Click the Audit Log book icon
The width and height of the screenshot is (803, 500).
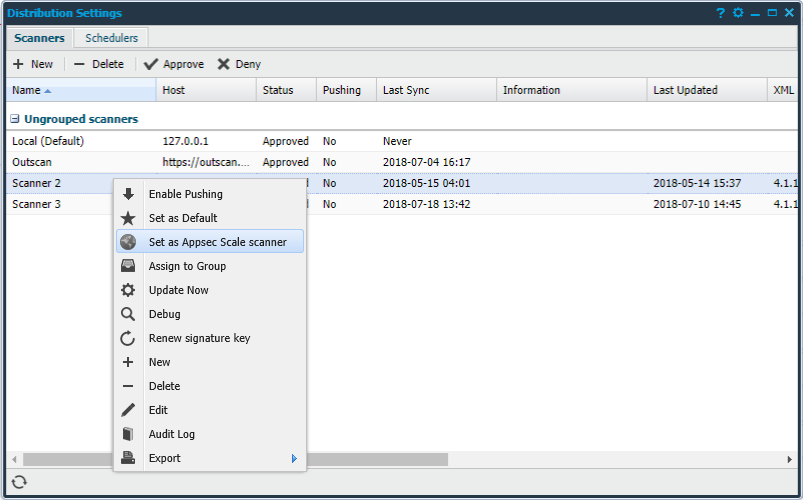pyautogui.click(x=128, y=434)
